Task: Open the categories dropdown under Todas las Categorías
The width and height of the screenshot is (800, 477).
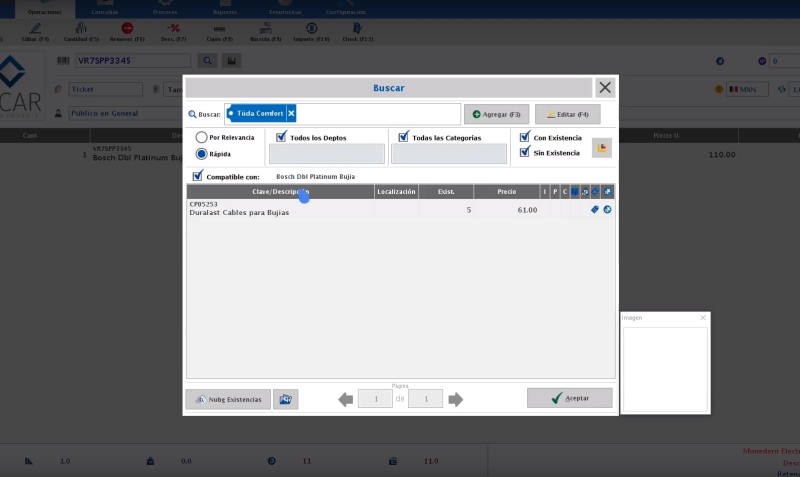Action: click(449, 154)
